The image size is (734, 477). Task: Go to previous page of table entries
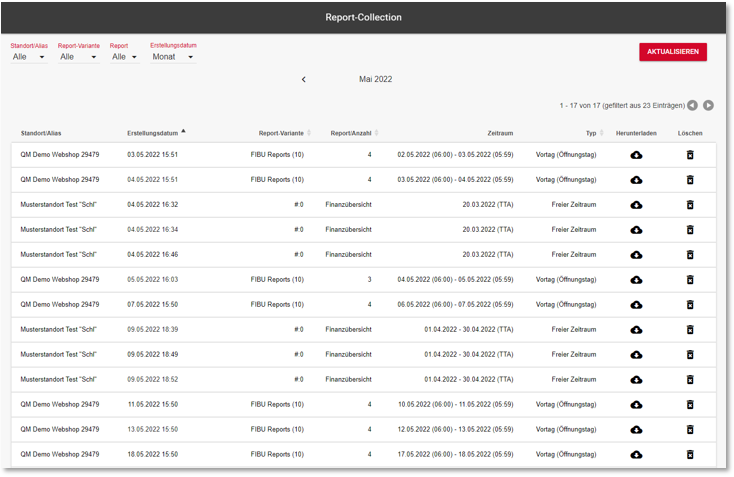click(692, 105)
